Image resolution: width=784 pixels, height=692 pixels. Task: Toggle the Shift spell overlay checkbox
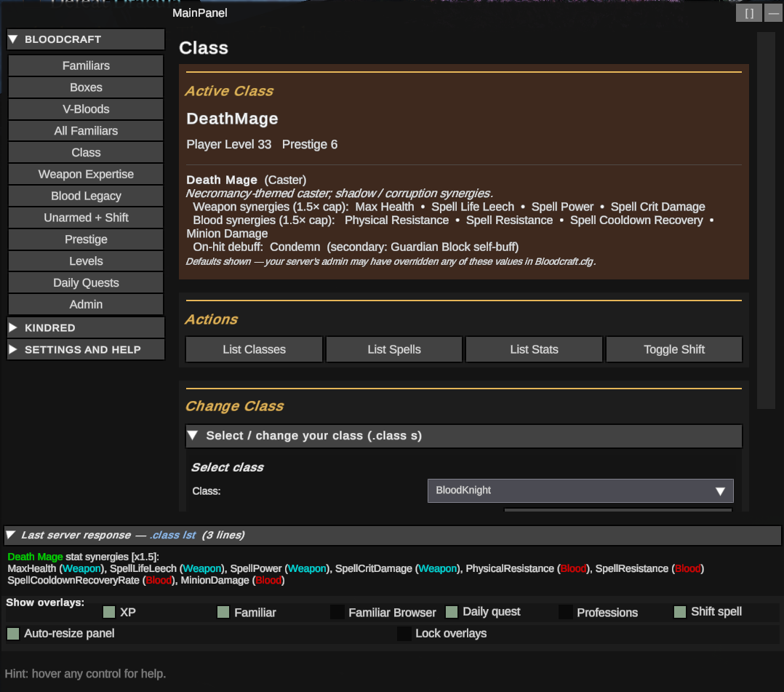680,612
